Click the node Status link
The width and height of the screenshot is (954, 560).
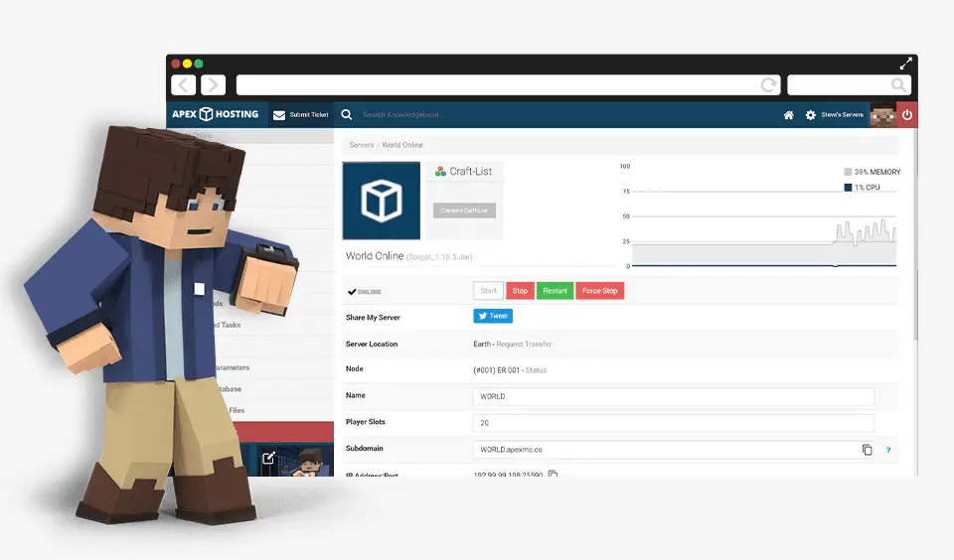[x=536, y=370]
